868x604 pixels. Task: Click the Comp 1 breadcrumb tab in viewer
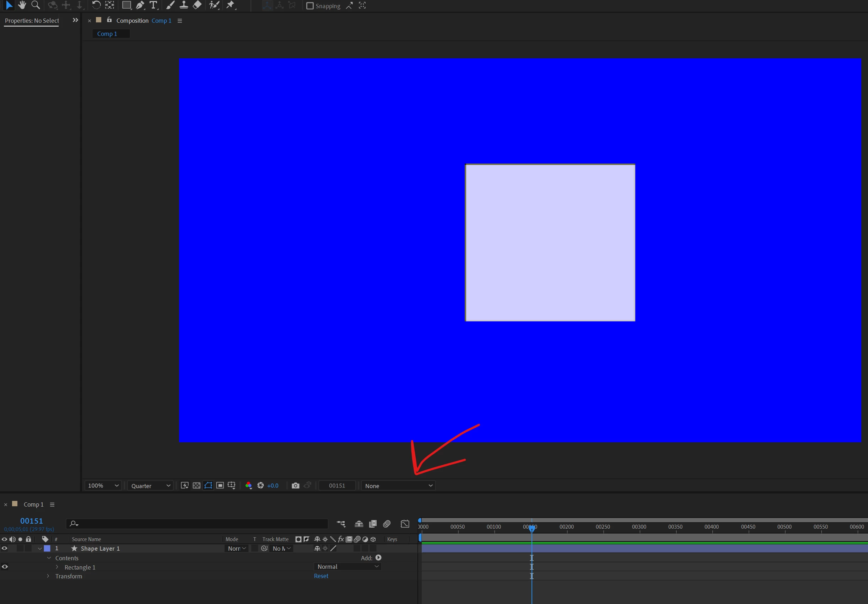pos(107,34)
